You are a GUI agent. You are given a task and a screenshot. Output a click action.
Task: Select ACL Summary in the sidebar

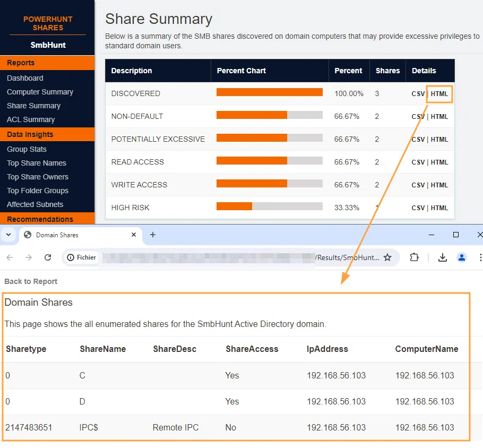(31, 119)
